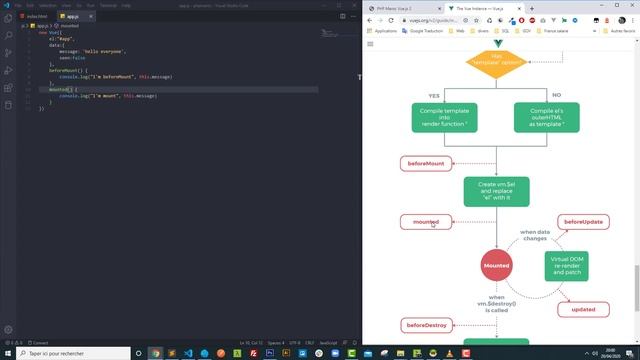Open the Chrome profile avatar

pos(622,20)
